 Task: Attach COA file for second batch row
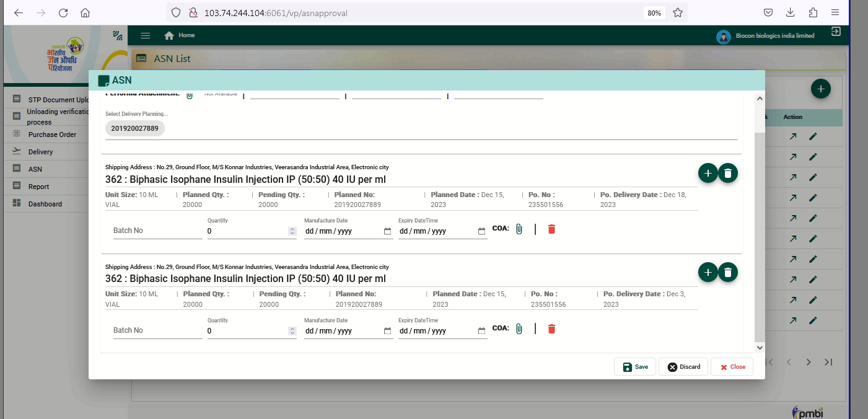click(519, 329)
